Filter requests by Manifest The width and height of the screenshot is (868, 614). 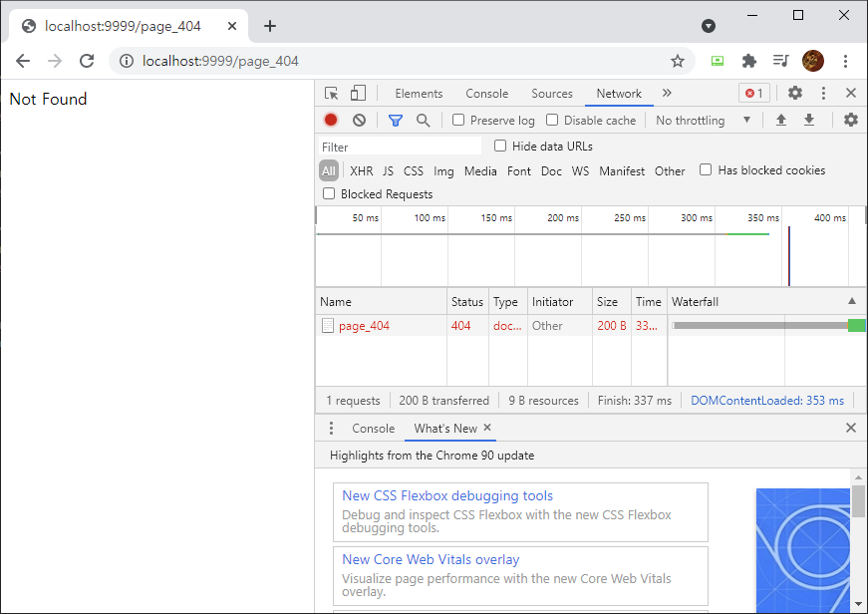pyautogui.click(x=622, y=171)
